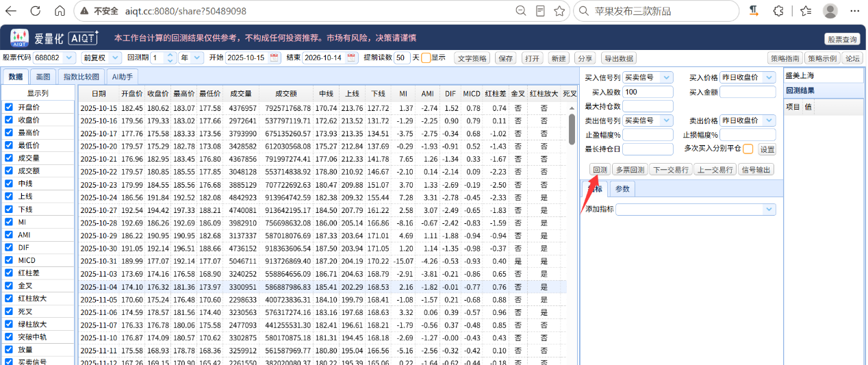Uncheck the 红柱差 display column
This screenshot has width=868, height=365.
pos(9,273)
